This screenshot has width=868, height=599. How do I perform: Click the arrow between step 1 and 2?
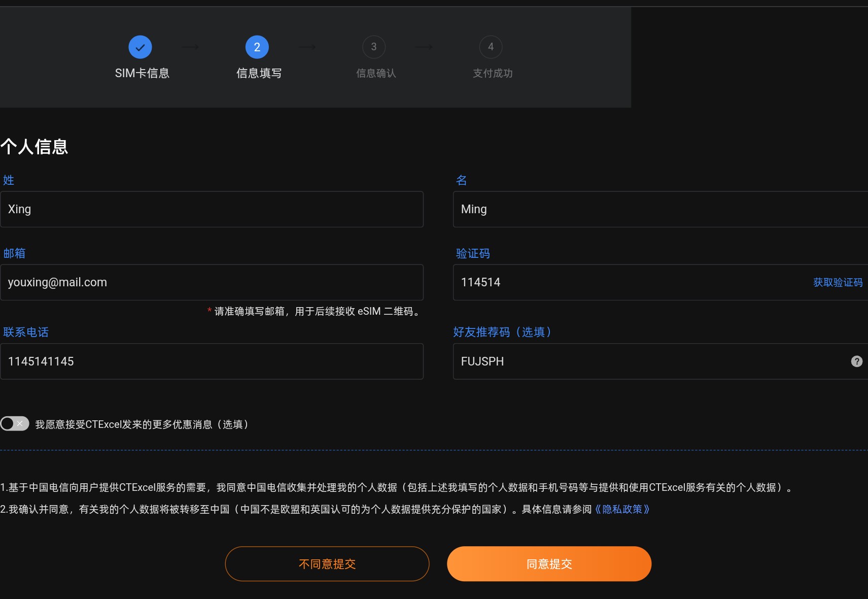190,47
